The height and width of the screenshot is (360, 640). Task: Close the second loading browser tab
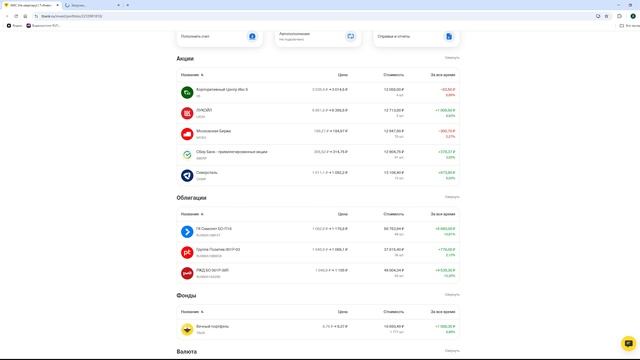[x=118, y=5]
